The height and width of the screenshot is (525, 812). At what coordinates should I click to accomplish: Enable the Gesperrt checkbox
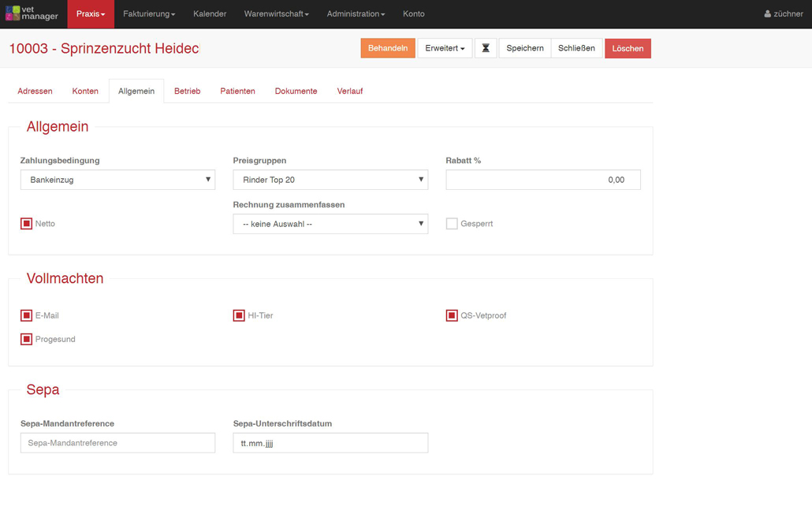(452, 224)
